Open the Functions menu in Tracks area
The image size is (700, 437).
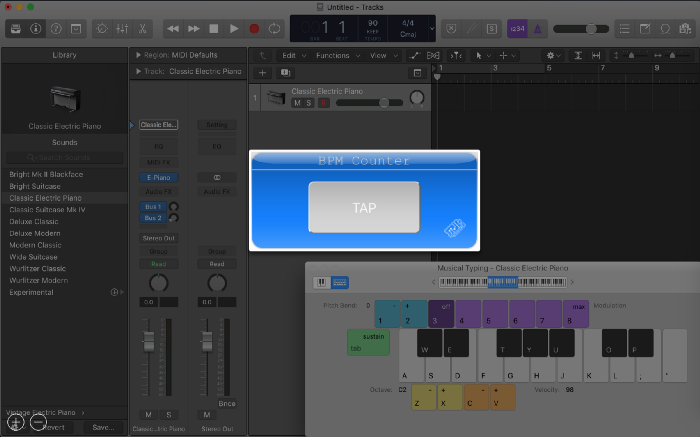coord(338,55)
